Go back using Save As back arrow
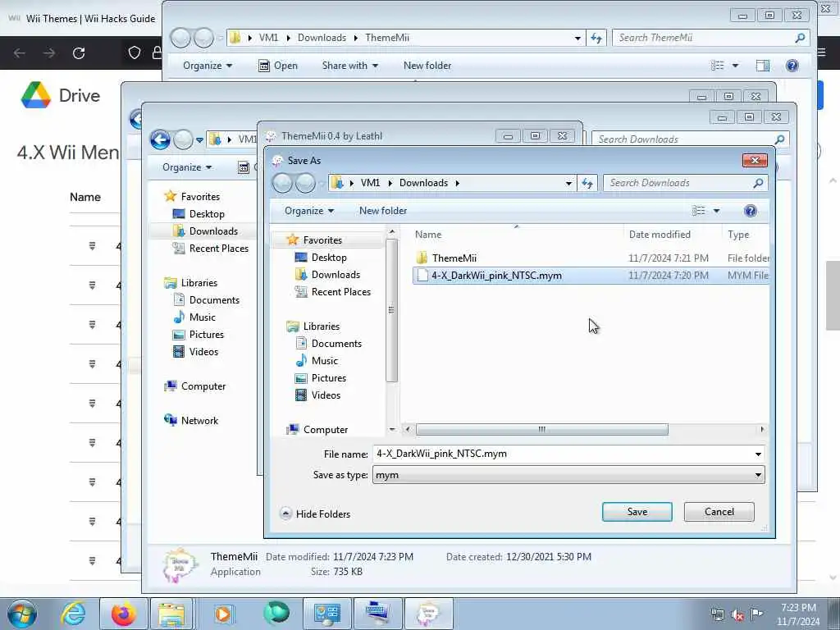Image resolution: width=840 pixels, height=630 pixels. click(x=282, y=183)
